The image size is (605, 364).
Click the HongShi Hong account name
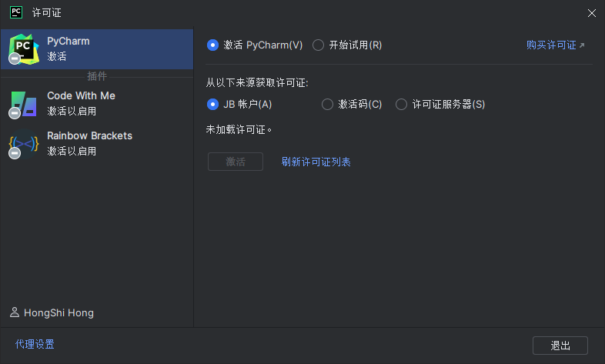[58, 313]
